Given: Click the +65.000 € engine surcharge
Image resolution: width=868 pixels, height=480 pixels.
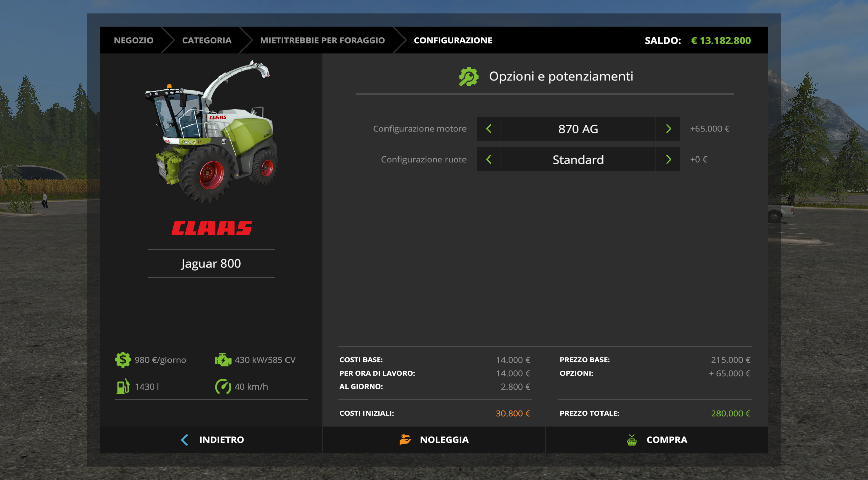Looking at the screenshot, I should pyautogui.click(x=710, y=129).
